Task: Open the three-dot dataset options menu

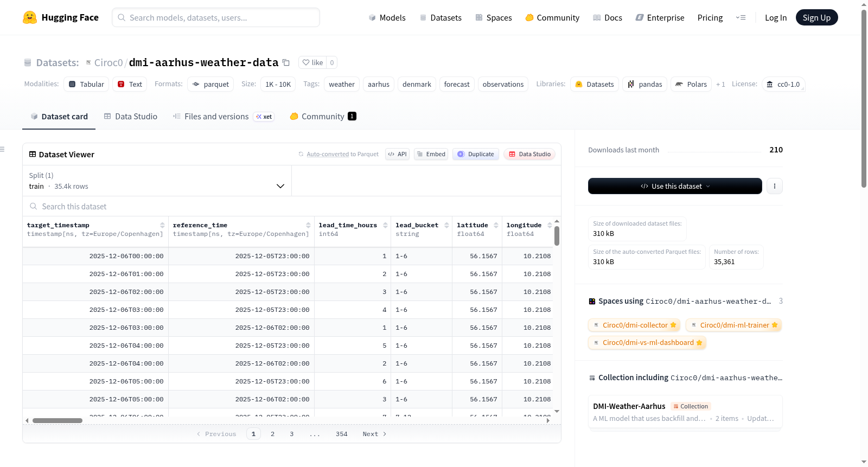Action: point(775,186)
